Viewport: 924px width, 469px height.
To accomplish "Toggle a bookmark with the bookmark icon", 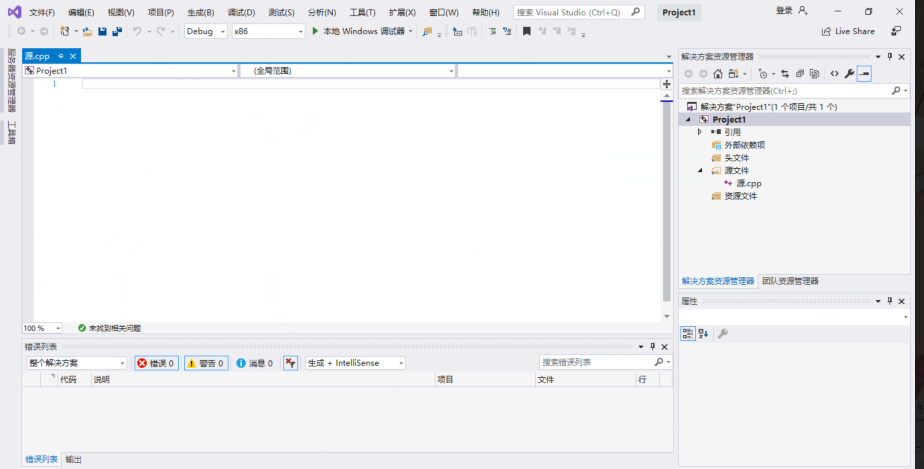I will [527, 31].
